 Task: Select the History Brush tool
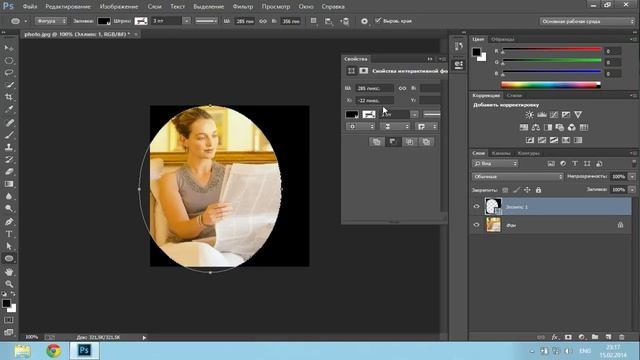[9, 160]
